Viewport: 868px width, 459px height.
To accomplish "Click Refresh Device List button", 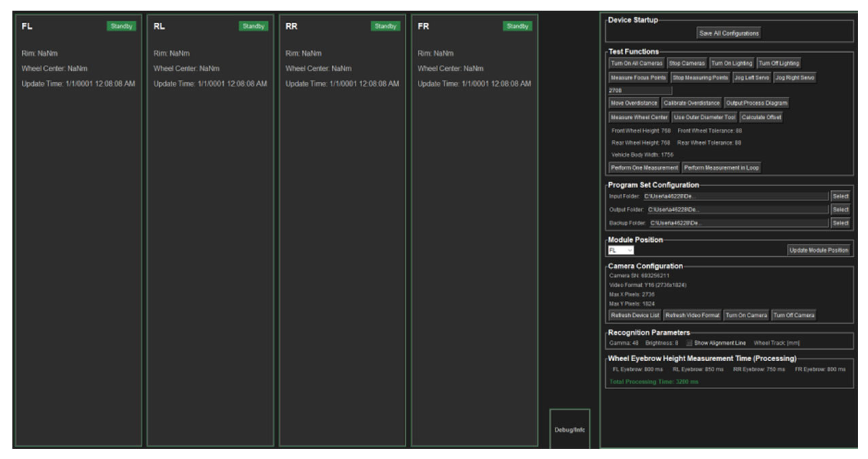I will point(635,315).
